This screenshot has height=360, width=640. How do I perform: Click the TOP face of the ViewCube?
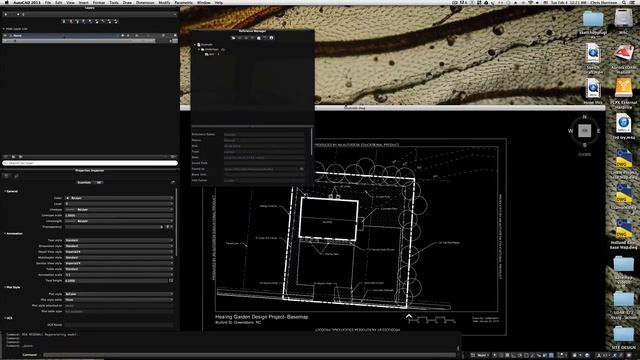tap(584, 131)
